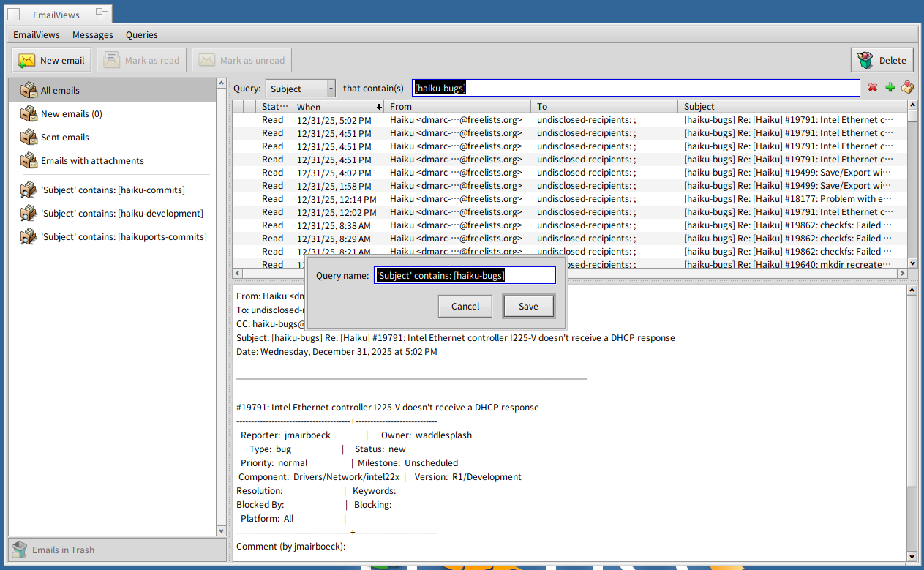Click the red X remove query icon

click(x=872, y=88)
